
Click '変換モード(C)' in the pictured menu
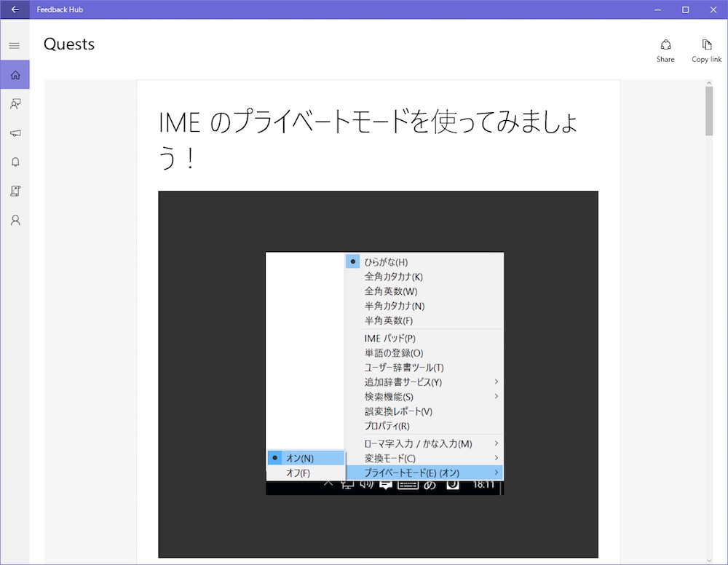pyautogui.click(x=389, y=458)
